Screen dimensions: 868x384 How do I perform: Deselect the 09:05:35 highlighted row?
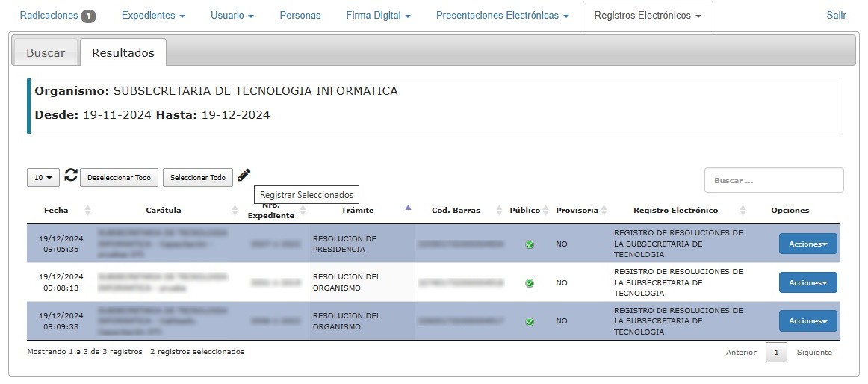[61, 244]
